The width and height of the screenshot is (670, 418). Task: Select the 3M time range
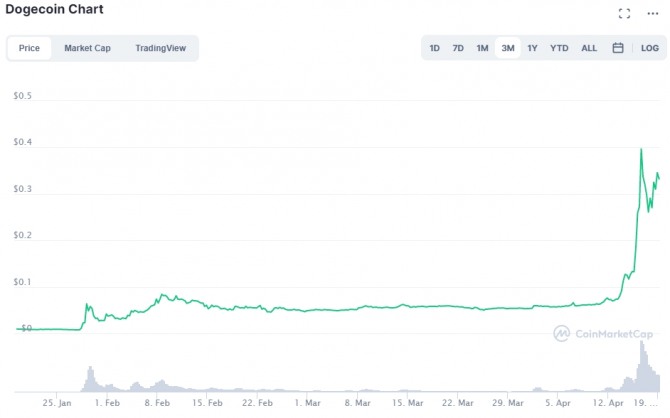(508, 48)
